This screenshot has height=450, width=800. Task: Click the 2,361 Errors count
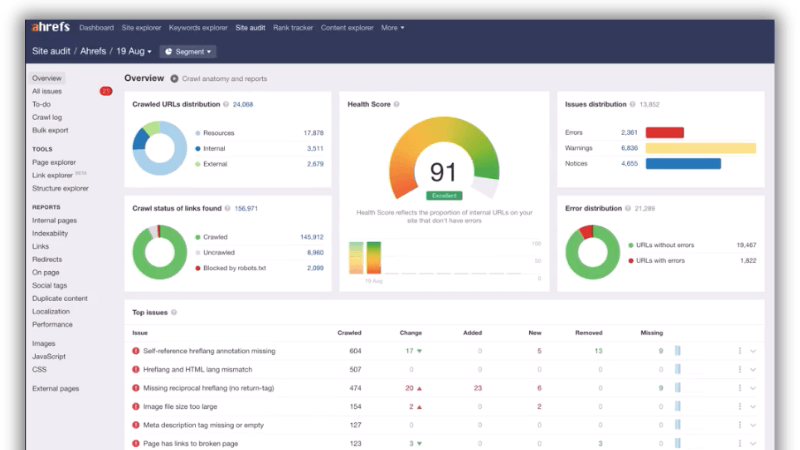pos(629,133)
